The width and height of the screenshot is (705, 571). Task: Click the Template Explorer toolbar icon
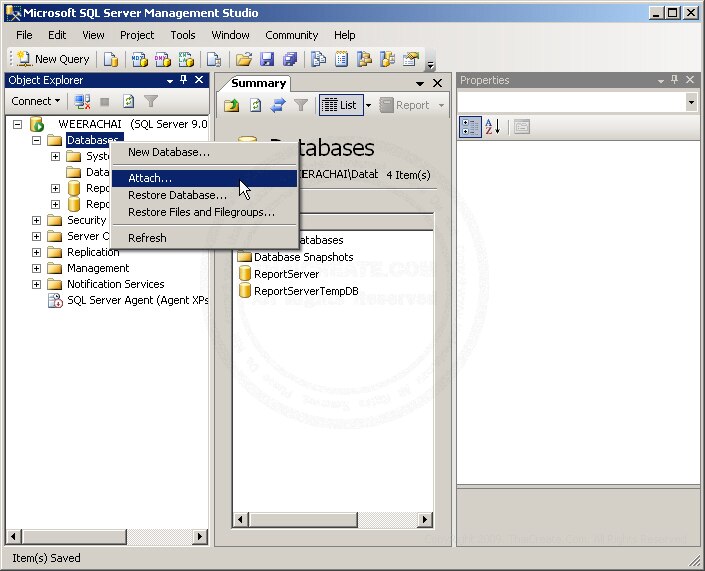(387, 59)
